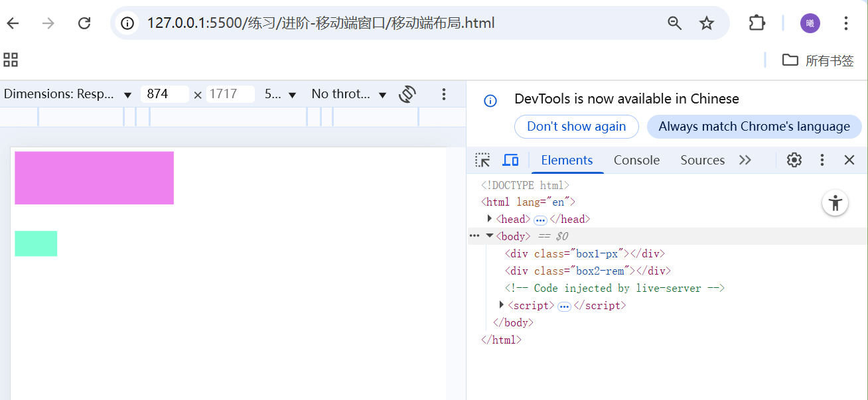The height and width of the screenshot is (400, 868).
Task: Expand head's collapsed ellipsis badge
Action: tap(540, 220)
